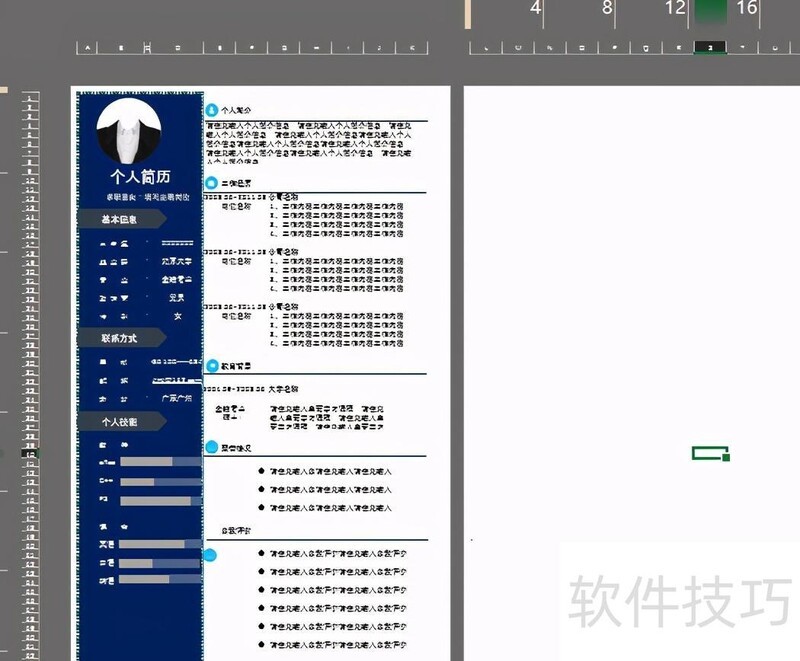Click the 基本信息 banner shape
This screenshot has width=800, height=661.
tap(121, 219)
